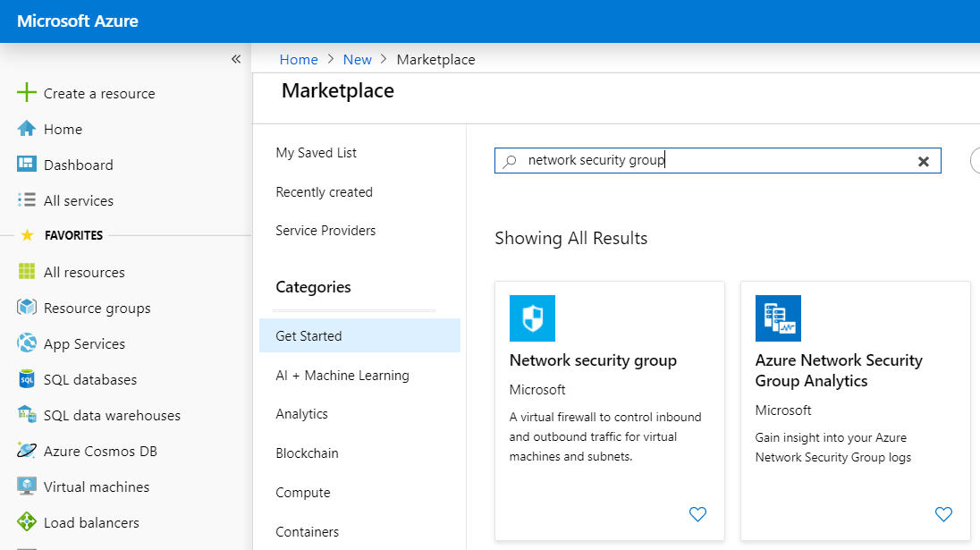Image resolution: width=980 pixels, height=550 pixels.
Task: Click the Showing All Results heading
Action: [x=570, y=239]
